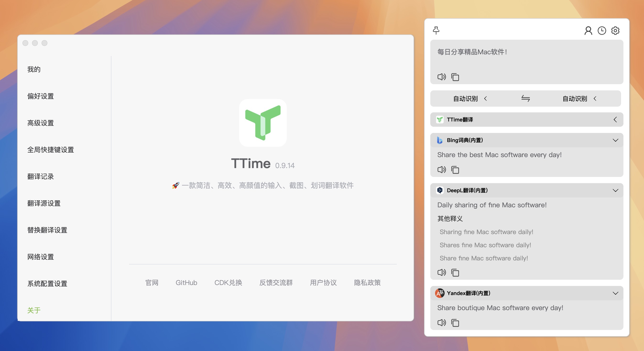Open the user account icon

click(x=589, y=30)
